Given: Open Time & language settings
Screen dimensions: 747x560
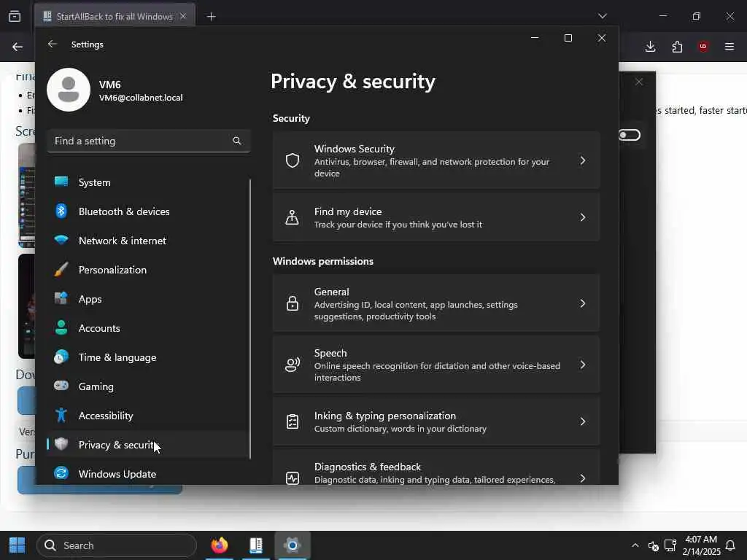Looking at the screenshot, I should (x=147, y=357).
